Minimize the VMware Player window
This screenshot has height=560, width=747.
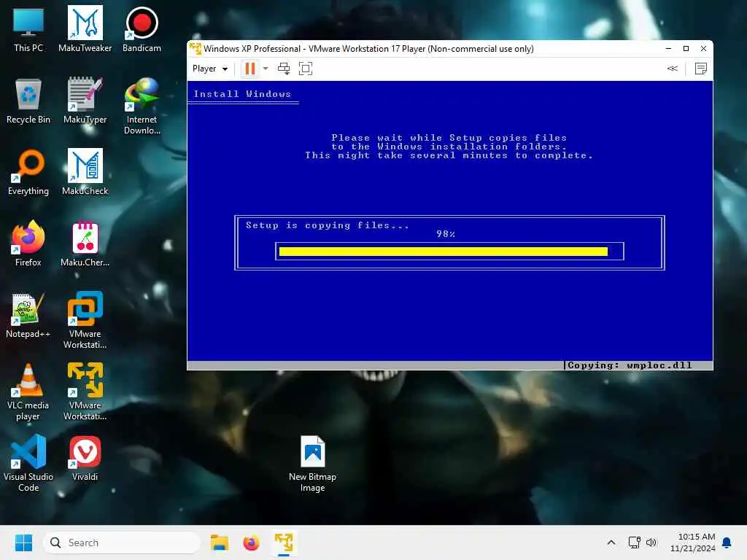(x=668, y=49)
